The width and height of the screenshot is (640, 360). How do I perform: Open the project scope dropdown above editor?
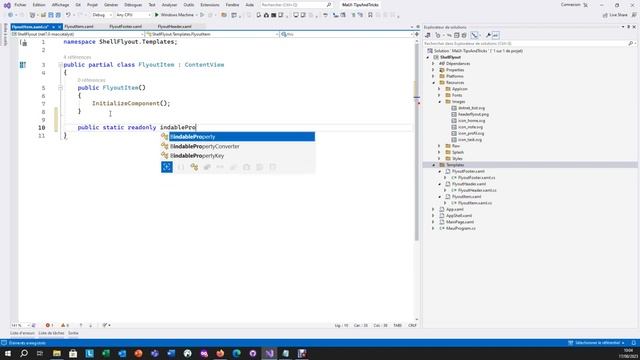pyautogui.click(x=78, y=34)
